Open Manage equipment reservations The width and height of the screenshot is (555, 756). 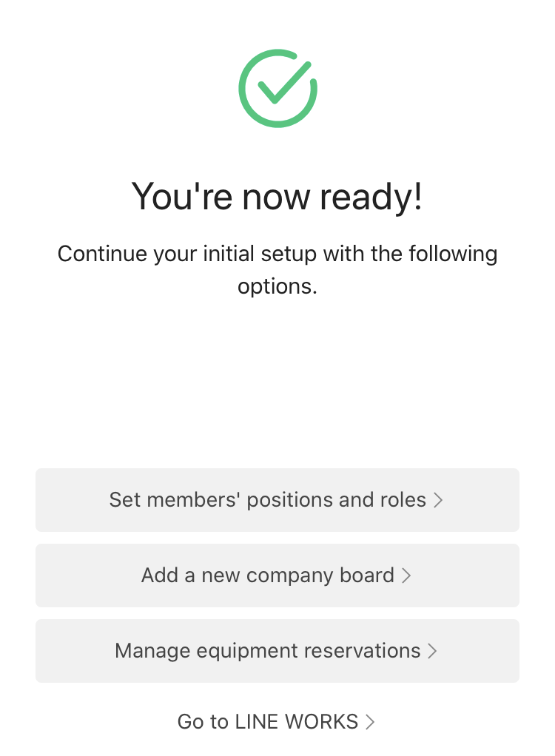[x=268, y=651]
